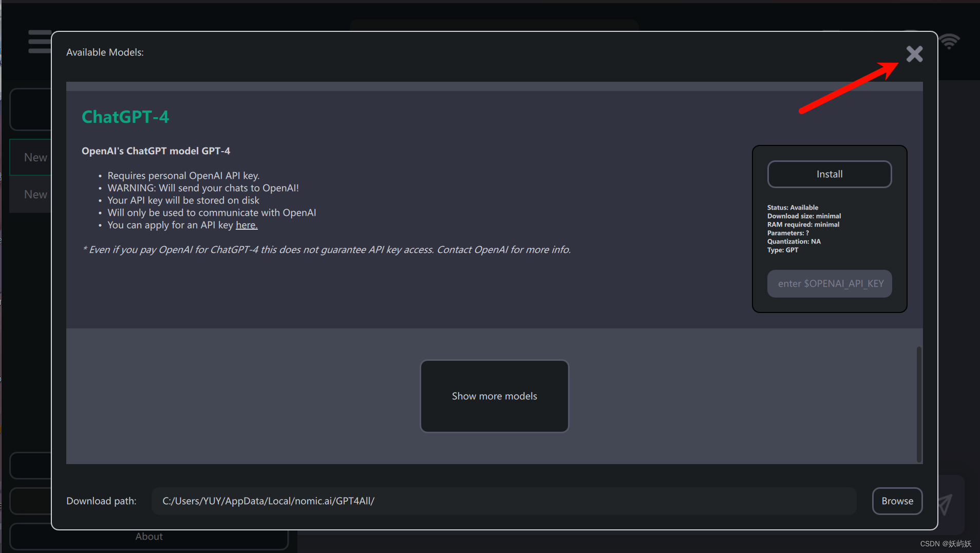Click 'RAM required: minimal' text
This screenshot has width=980, height=553.
pos(803,225)
